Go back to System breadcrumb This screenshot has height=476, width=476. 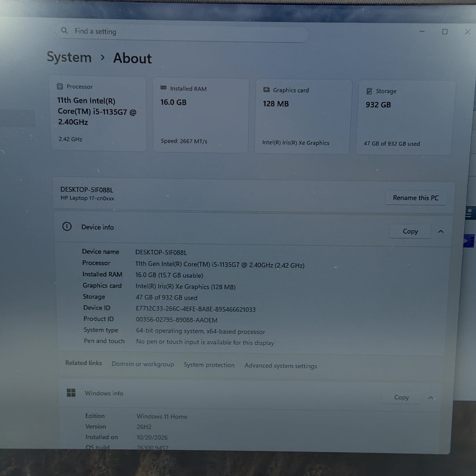click(x=69, y=57)
